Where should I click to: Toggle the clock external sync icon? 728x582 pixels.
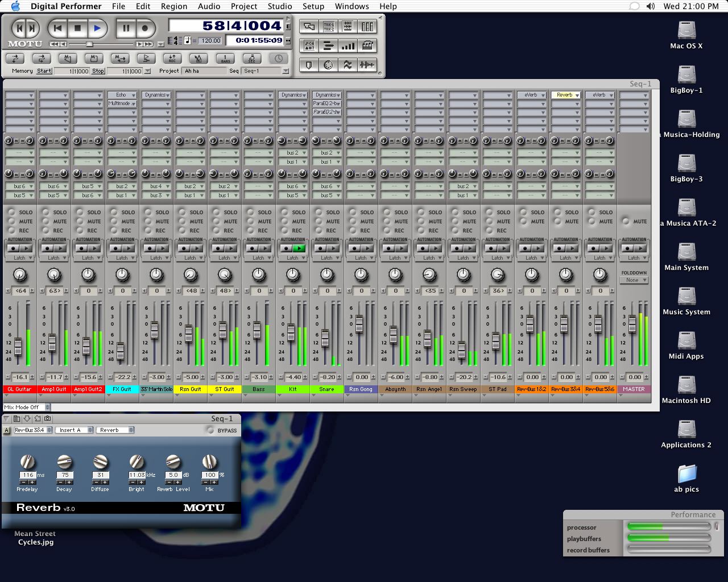(x=278, y=59)
